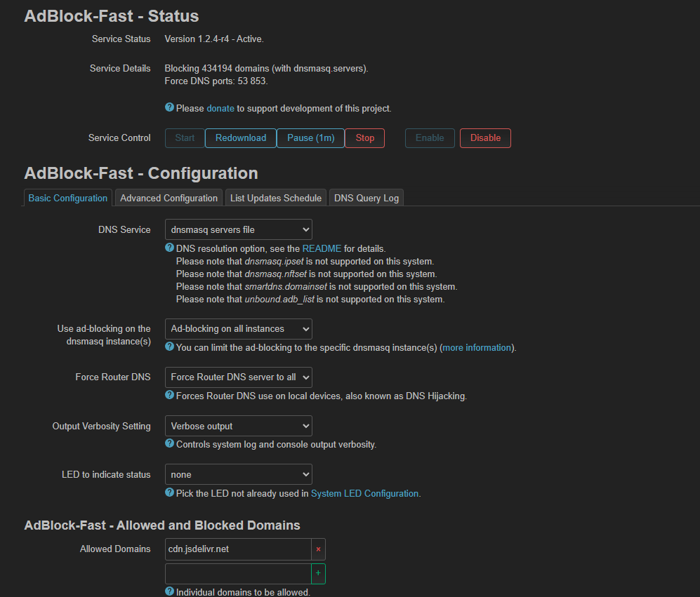Click help icon beside Forces Router DNS note
700x597 pixels.
[169, 395]
